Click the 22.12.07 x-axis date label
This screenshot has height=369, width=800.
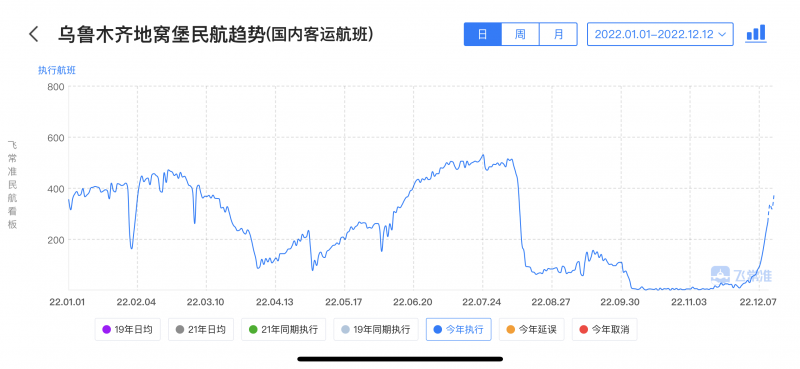[759, 302]
